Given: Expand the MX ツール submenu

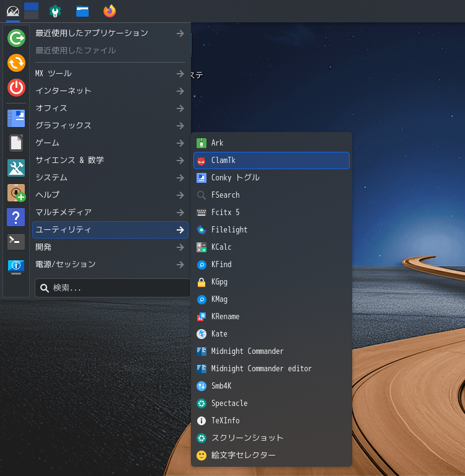Looking at the screenshot, I should 110,74.
